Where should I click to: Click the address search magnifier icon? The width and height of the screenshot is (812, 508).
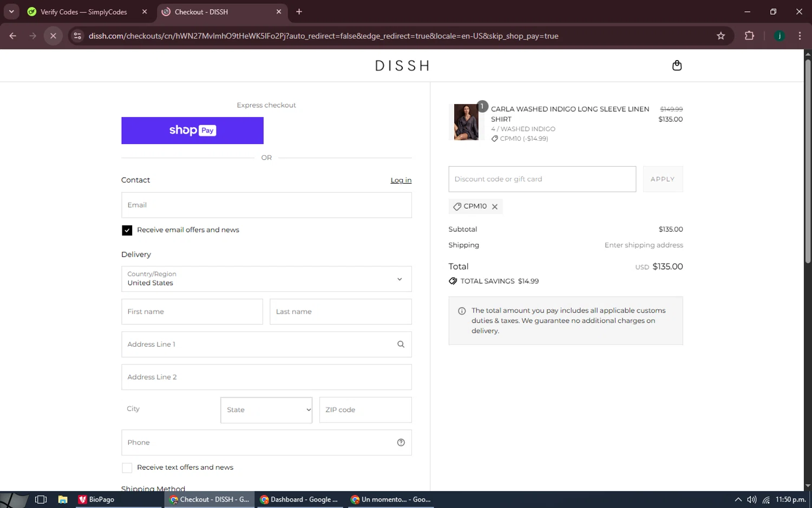pos(401,344)
